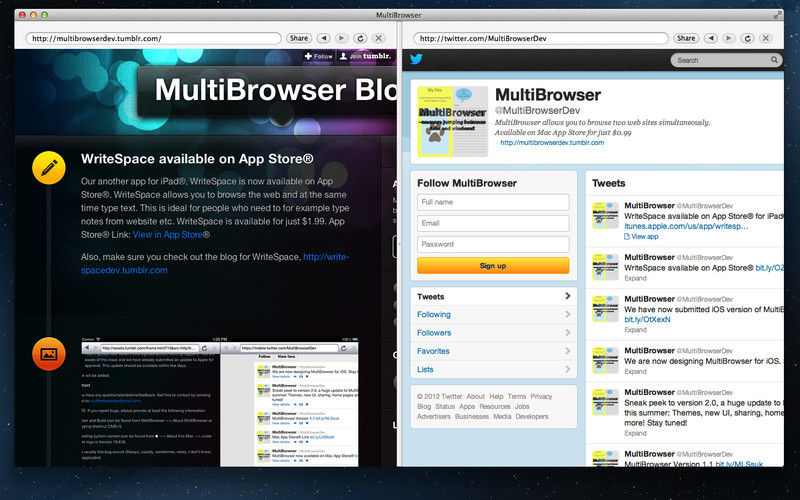Viewport: 800px width, 500px height.
Task: Click the Password sign-up field
Action: [493, 244]
